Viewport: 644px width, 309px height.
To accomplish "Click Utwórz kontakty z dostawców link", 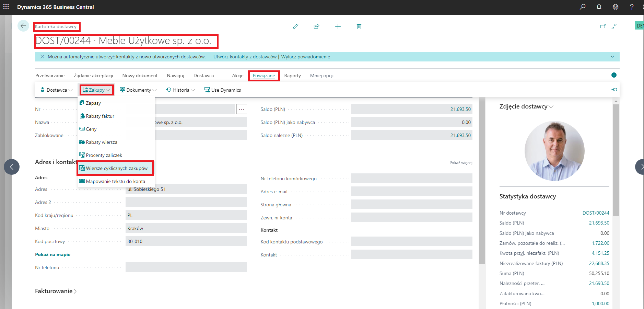I will coord(245,57).
